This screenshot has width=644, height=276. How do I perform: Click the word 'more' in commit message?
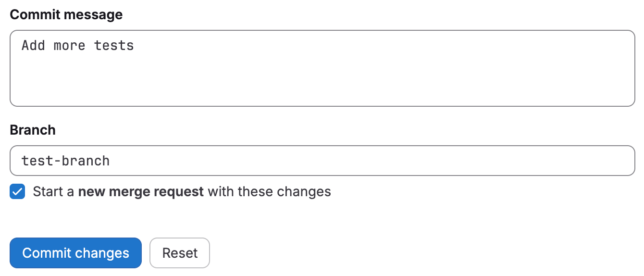(x=70, y=46)
